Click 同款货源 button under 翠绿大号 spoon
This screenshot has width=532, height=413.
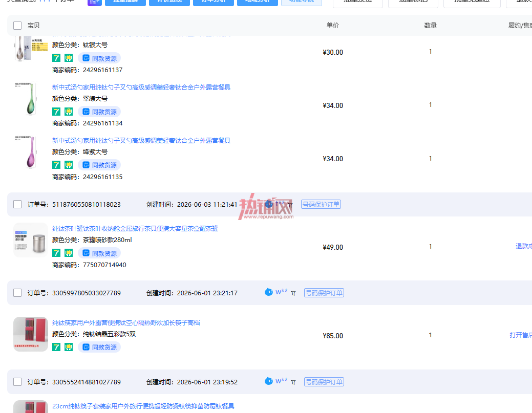[x=99, y=112]
